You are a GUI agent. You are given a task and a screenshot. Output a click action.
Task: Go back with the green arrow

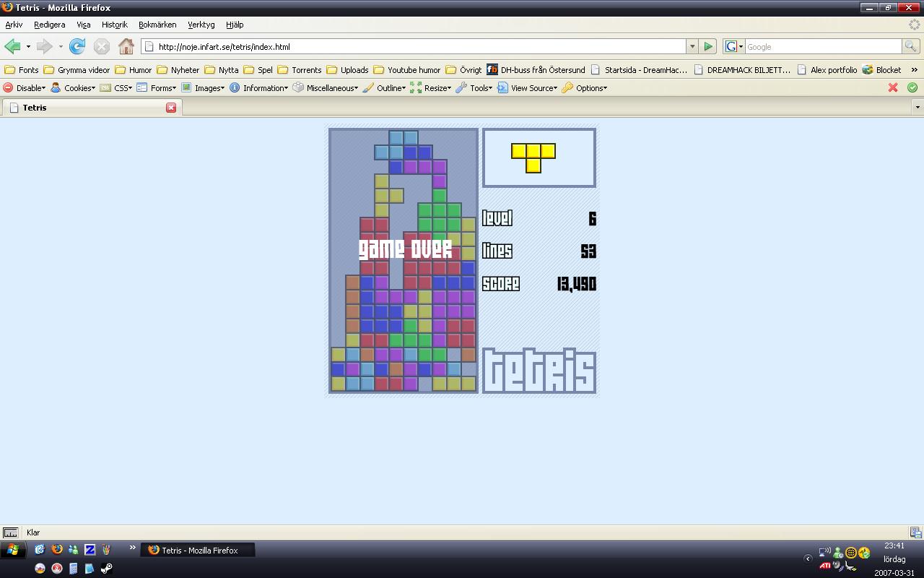click(x=12, y=46)
